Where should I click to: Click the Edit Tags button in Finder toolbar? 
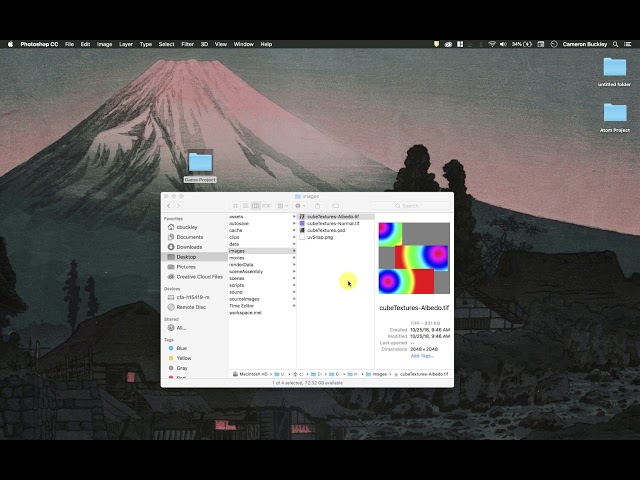pos(336,206)
